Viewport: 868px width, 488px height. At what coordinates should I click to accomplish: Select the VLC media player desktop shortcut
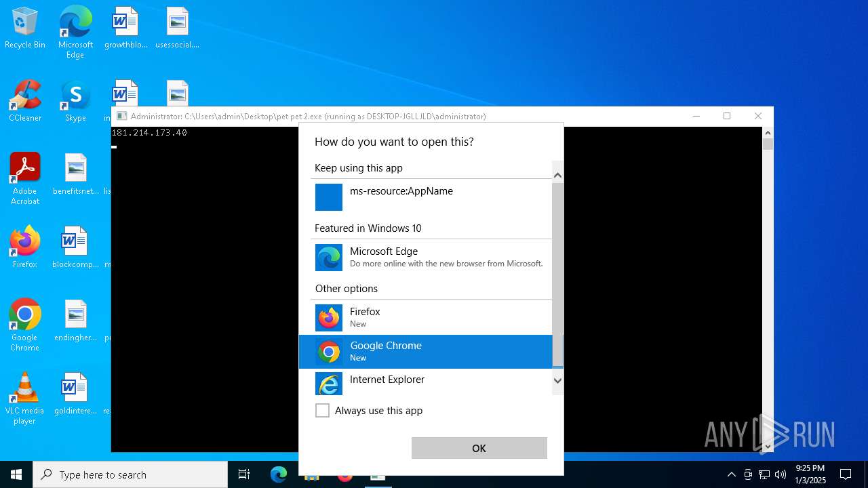pos(25,399)
